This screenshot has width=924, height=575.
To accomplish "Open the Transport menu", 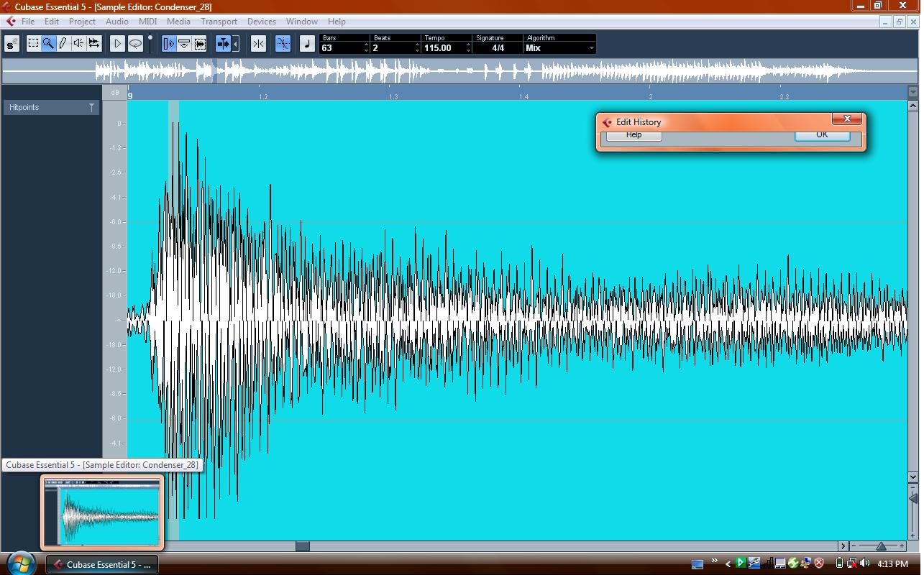I will [x=219, y=22].
